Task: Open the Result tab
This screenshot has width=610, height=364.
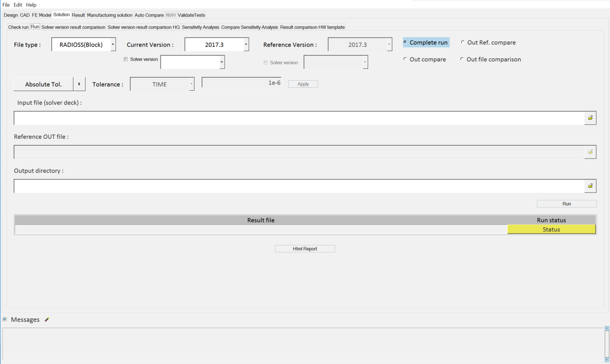Action: tap(78, 15)
